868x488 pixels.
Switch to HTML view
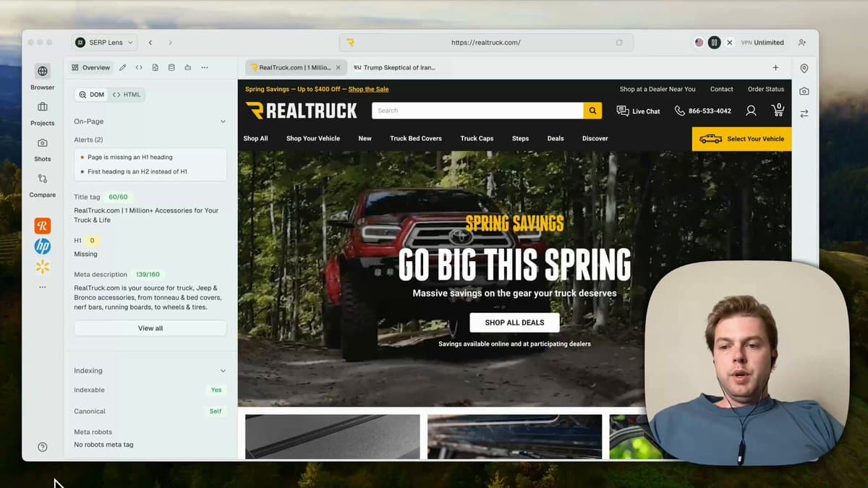point(127,95)
